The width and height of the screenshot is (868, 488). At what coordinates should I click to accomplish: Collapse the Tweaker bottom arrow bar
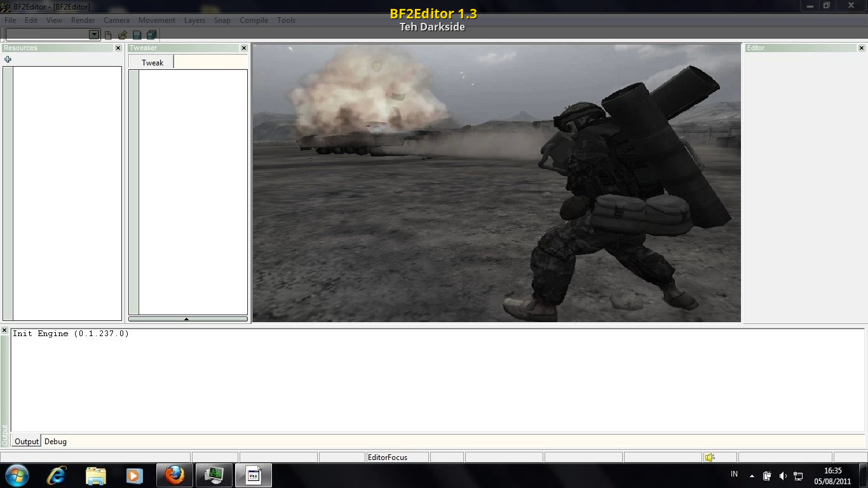tap(188, 319)
